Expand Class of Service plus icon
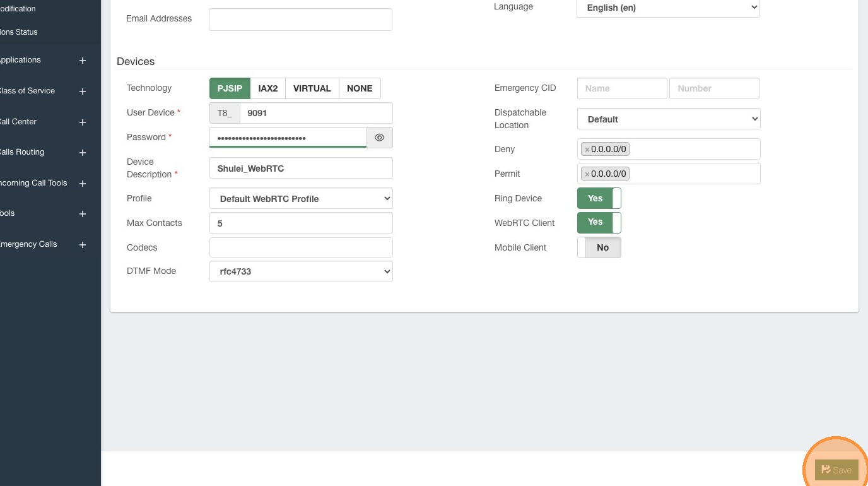Viewport: 868px width, 486px height. coord(83,92)
